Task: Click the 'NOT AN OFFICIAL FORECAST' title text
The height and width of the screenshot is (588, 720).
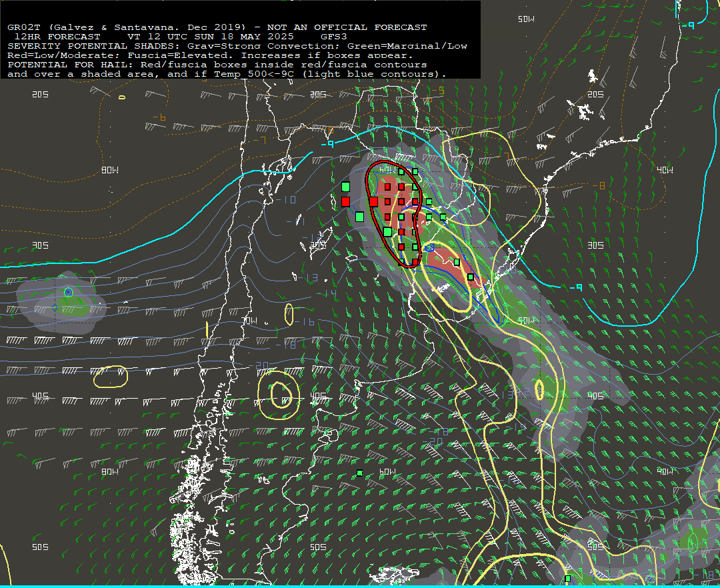Action: [347, 27]
